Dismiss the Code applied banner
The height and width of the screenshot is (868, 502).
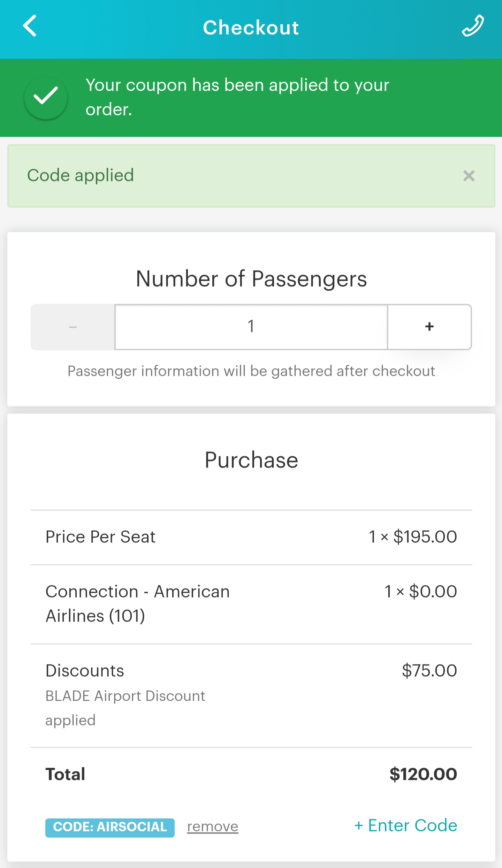coord(469,176)
